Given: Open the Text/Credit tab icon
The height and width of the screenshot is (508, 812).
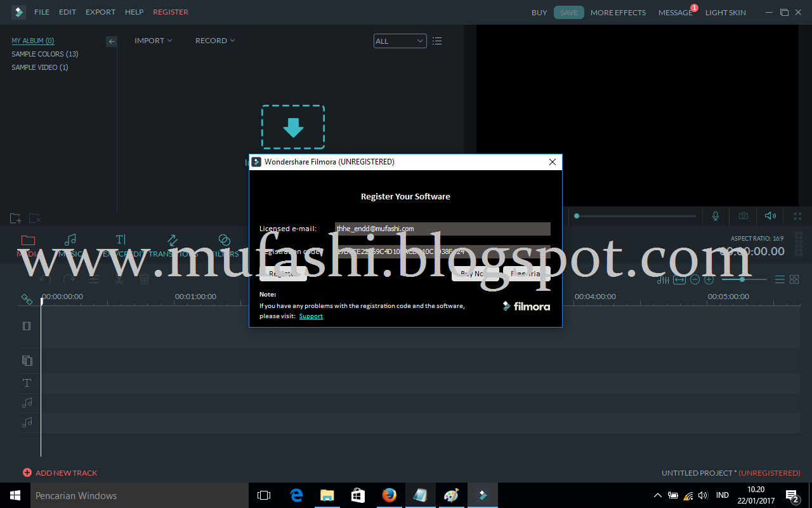Looking at the screenshot, I should coord(121,239).
